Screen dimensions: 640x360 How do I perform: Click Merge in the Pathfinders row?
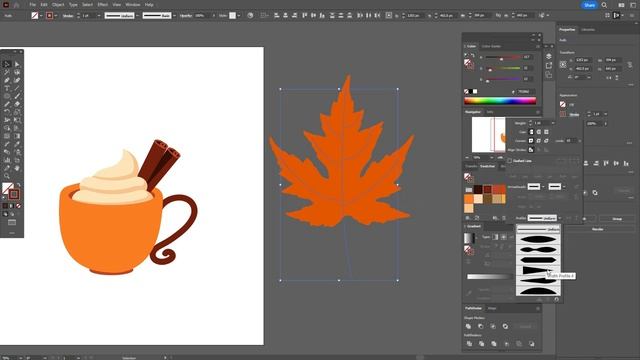click(x=494, y=344)
